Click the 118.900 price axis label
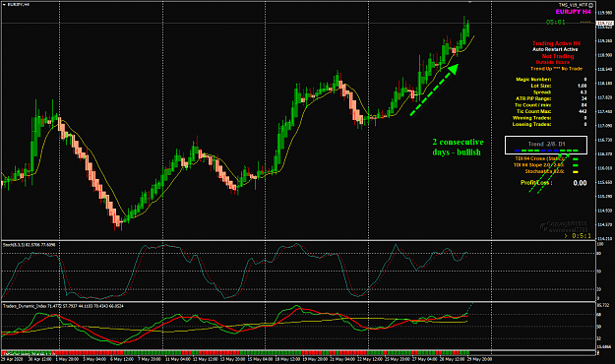 coord(604,55)
